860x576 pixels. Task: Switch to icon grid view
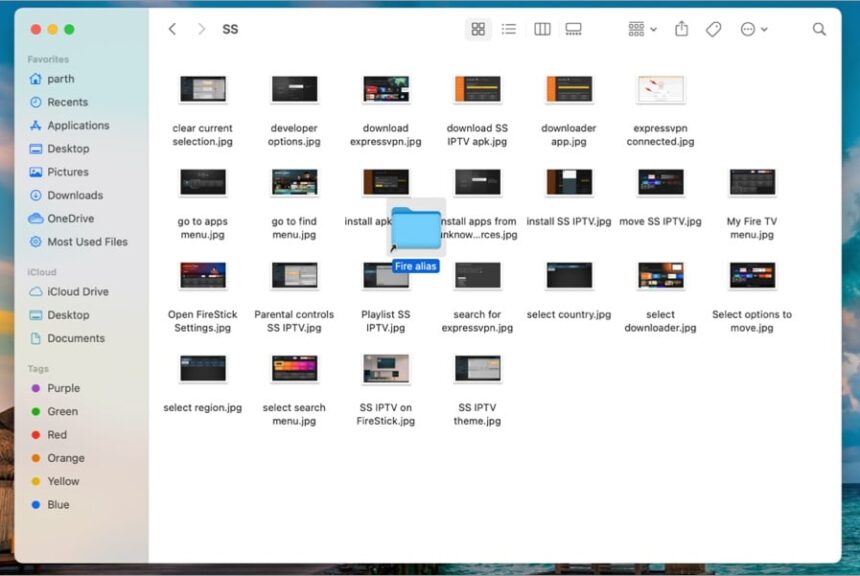click(478, 29)
